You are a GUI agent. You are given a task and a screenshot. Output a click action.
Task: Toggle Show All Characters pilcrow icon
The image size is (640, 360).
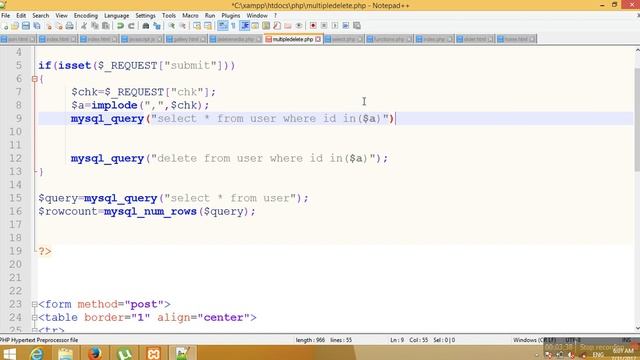point(233,26)
